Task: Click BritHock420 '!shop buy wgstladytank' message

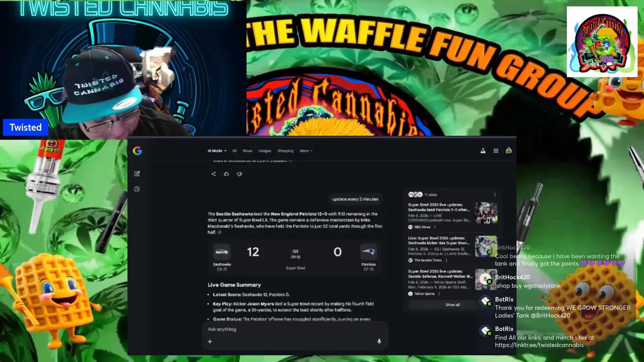Action: tap(528, 286)
